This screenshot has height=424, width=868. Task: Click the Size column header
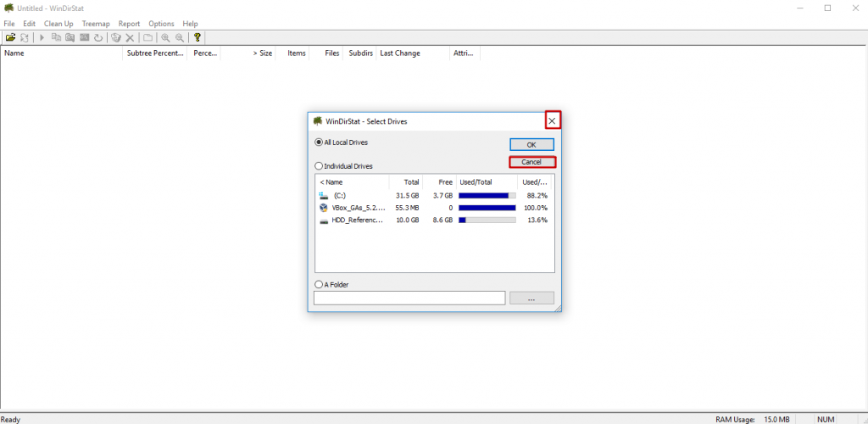click(x=248, y=53)
